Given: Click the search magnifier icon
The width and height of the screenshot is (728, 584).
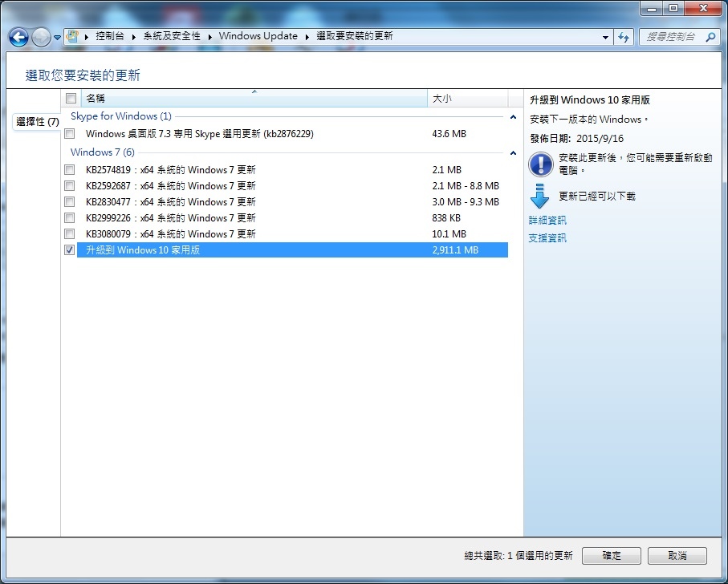Looking at the screenshot, I should point(710,37).
